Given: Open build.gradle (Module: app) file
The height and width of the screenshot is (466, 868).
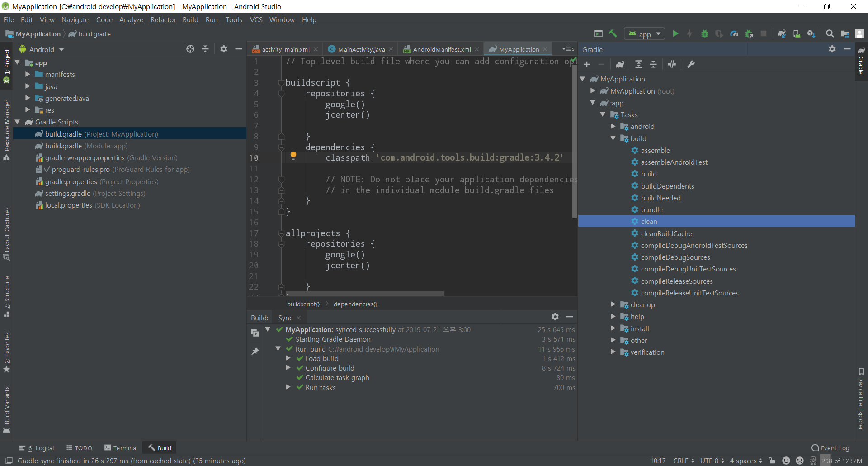Looking at the screenshot, I should point(86,146).
